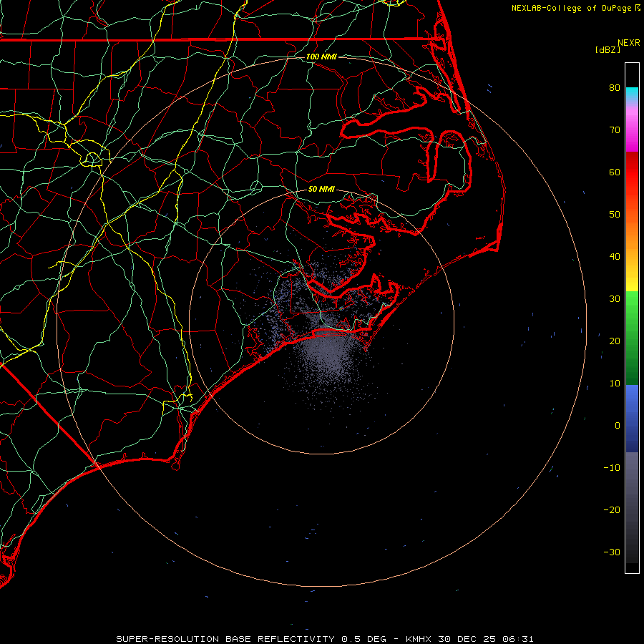Click the 80 dBZ scale value

(615, 87)
